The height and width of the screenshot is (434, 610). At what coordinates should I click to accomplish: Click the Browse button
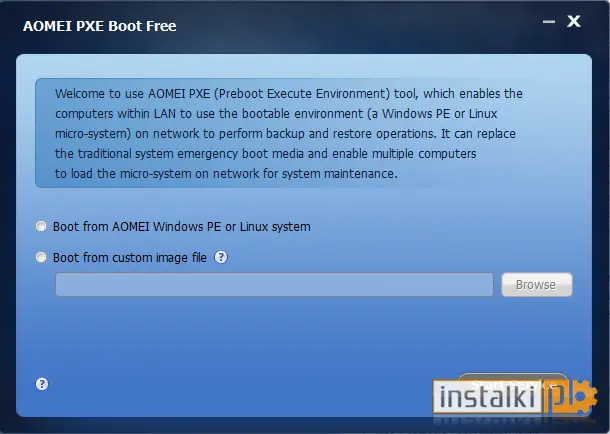[x=537, y=285]
